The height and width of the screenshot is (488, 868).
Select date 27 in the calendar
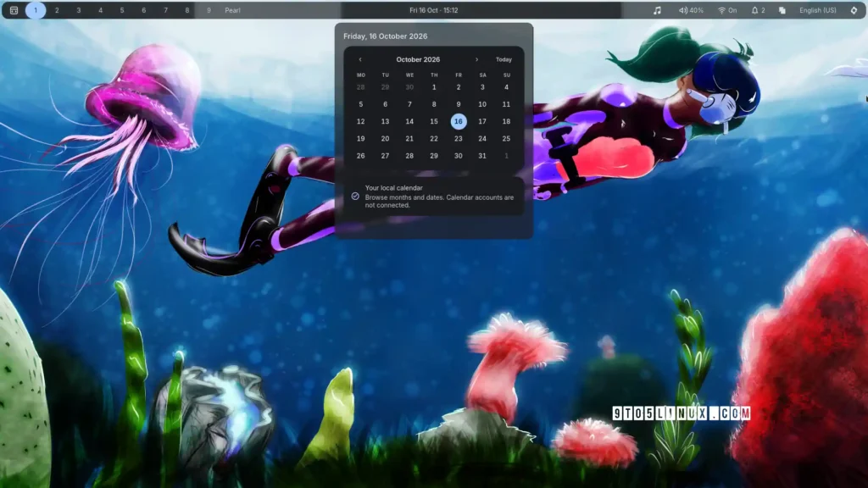386,156
